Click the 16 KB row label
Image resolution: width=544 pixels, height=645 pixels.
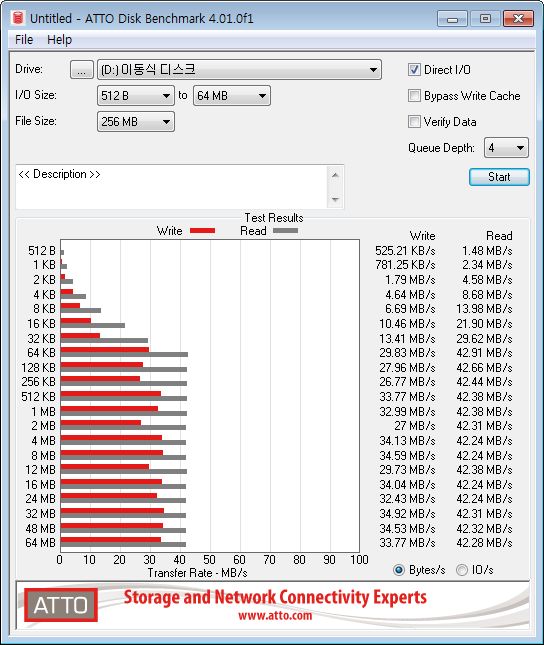(x=41, y=324)
